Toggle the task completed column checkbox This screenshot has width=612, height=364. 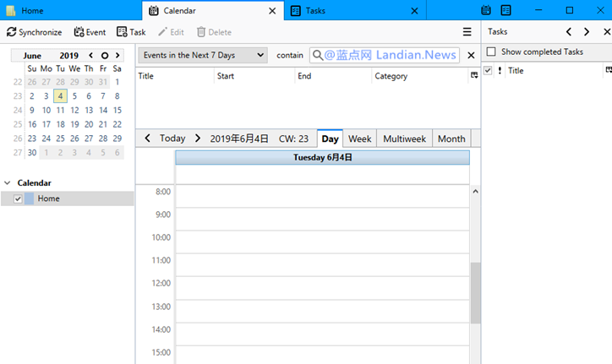pos(488,71)
